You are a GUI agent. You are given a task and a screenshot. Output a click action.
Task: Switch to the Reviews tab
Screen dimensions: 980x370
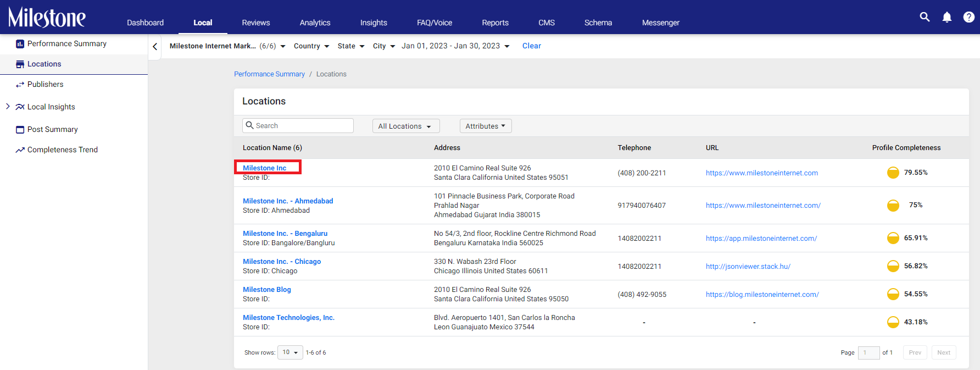coord(256,23)
